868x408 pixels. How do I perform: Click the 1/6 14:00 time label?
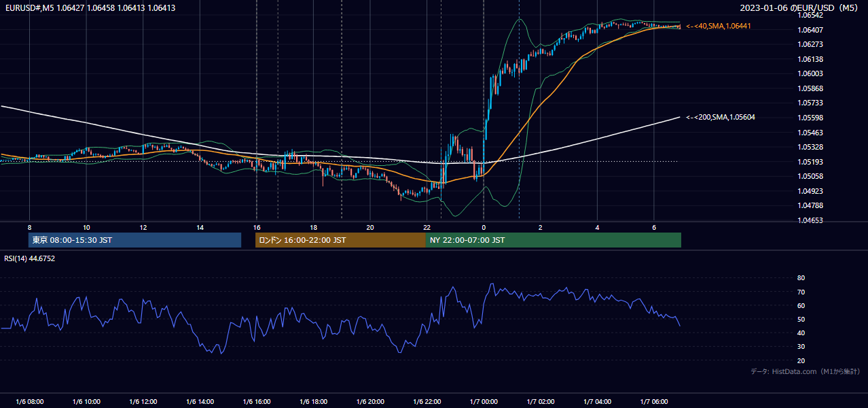[200, 402]
